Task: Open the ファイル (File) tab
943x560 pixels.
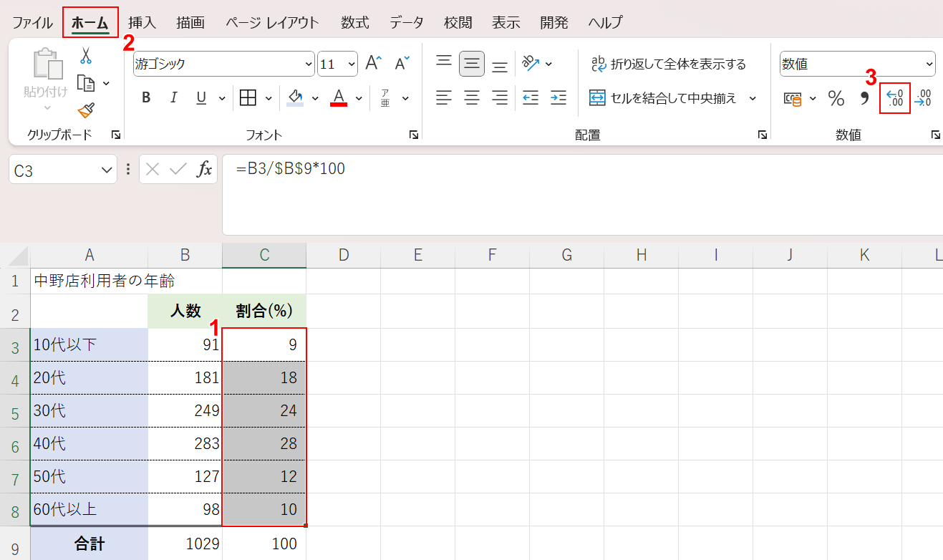Action: [x=32, y=22]
